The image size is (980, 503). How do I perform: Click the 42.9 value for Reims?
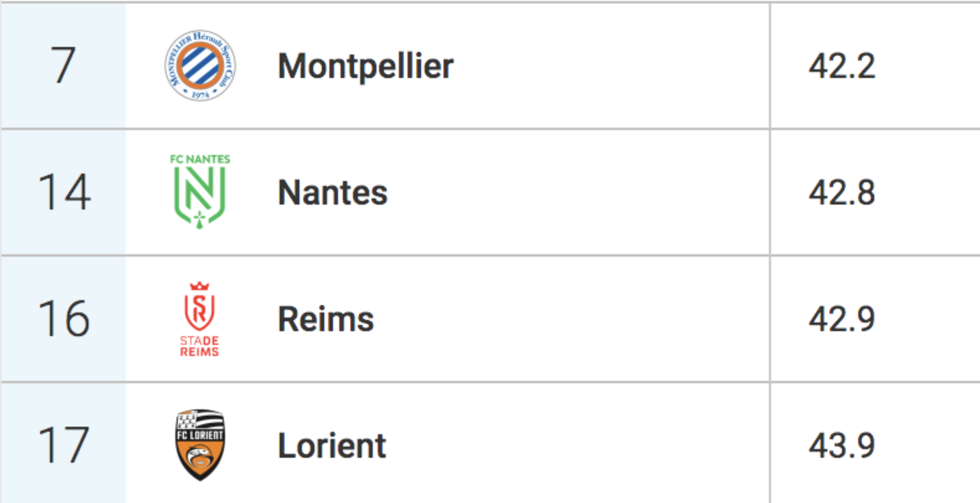tap(842, 319)
